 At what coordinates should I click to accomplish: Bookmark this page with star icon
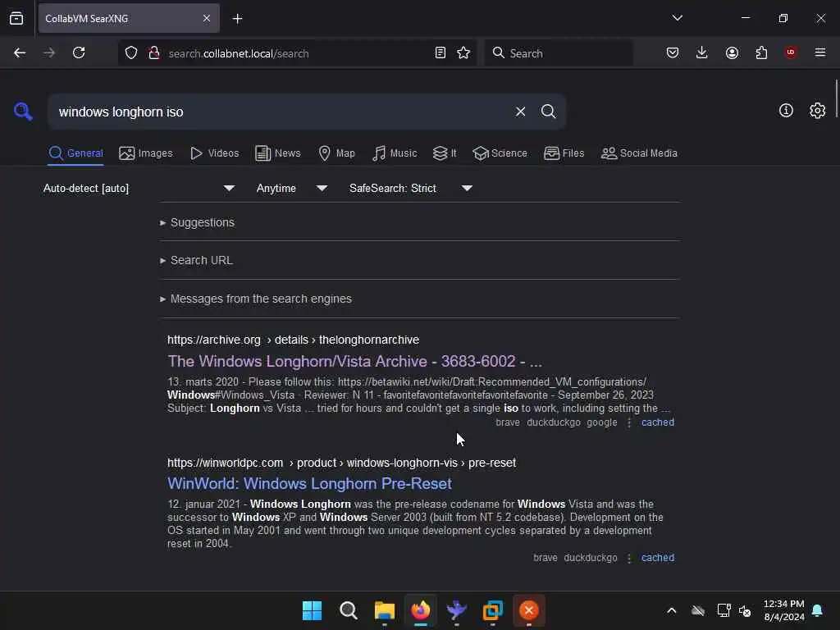(x=463, y=52)
